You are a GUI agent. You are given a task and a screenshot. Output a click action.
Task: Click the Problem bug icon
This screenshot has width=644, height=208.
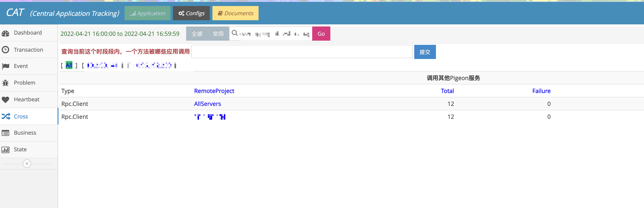point(5,83)
